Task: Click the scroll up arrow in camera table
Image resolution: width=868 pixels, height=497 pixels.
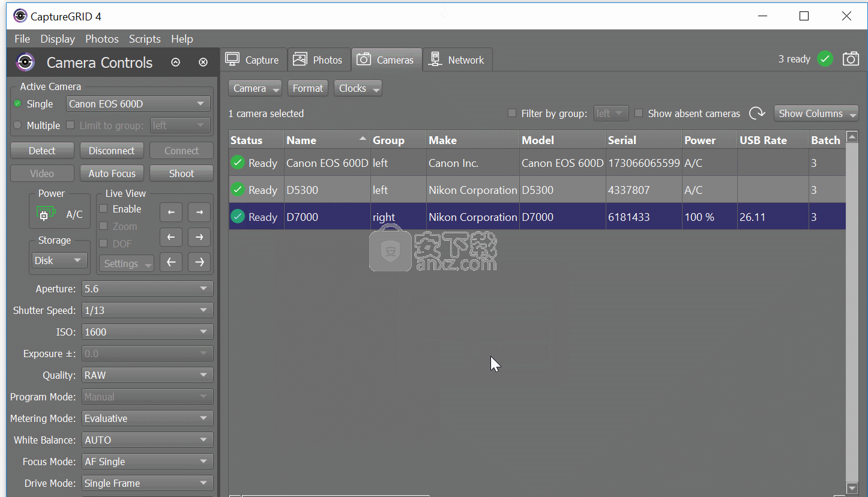Action: coord(852,137)
